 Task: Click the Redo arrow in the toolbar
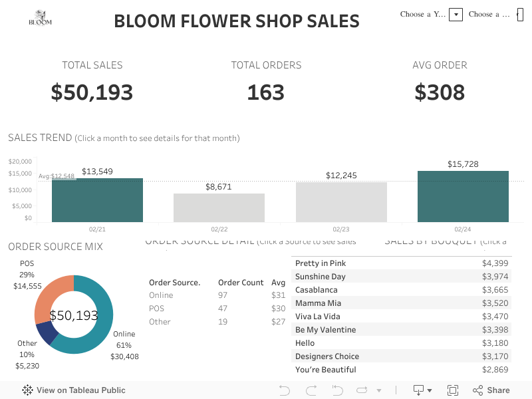(310, 390)
